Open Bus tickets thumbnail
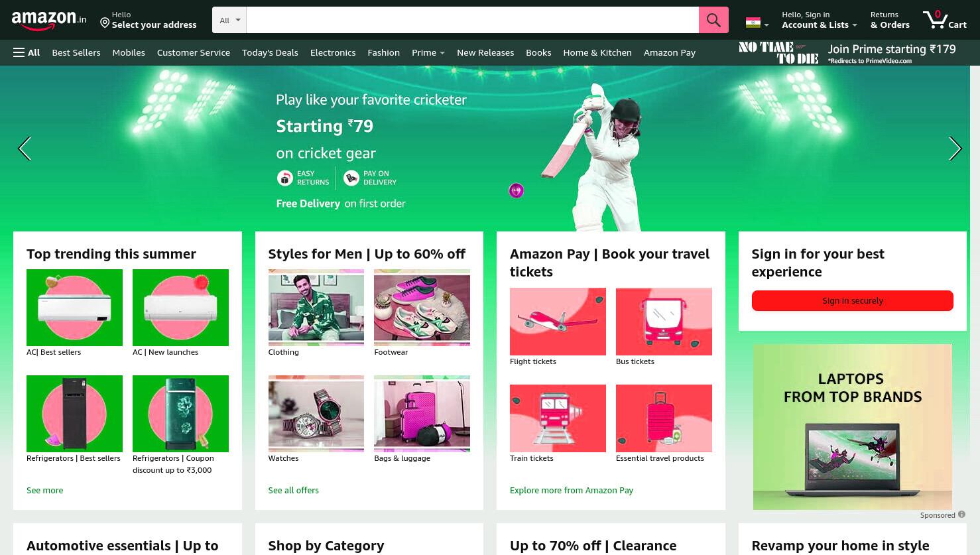This screenshot has width=980, height=555. [x=664, y=322]
